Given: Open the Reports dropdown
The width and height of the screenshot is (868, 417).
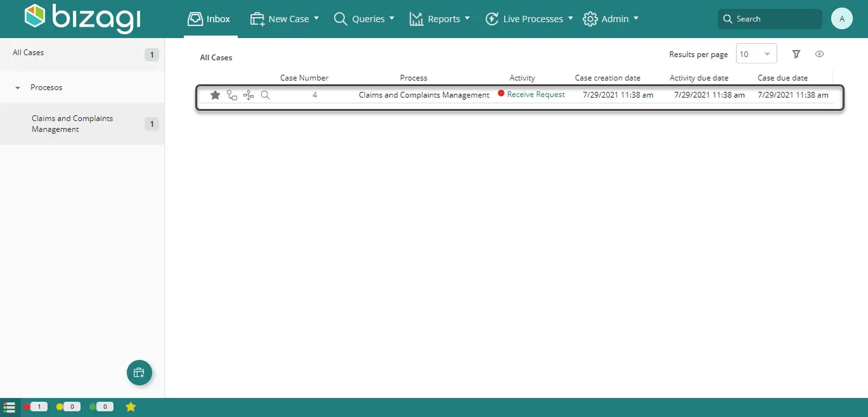Looking at the screenshot, I should (440, 19).
